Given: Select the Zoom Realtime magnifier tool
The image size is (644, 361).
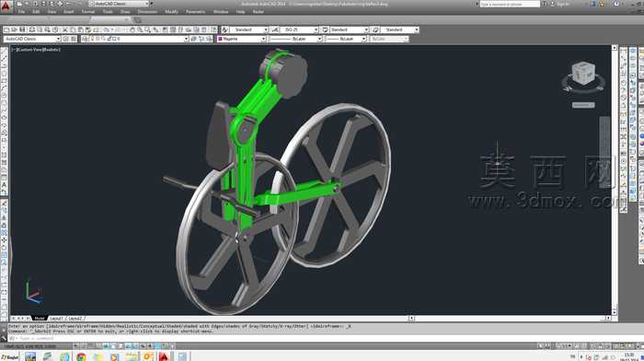Looking at the screenshot, I should [x=140, y=29].
